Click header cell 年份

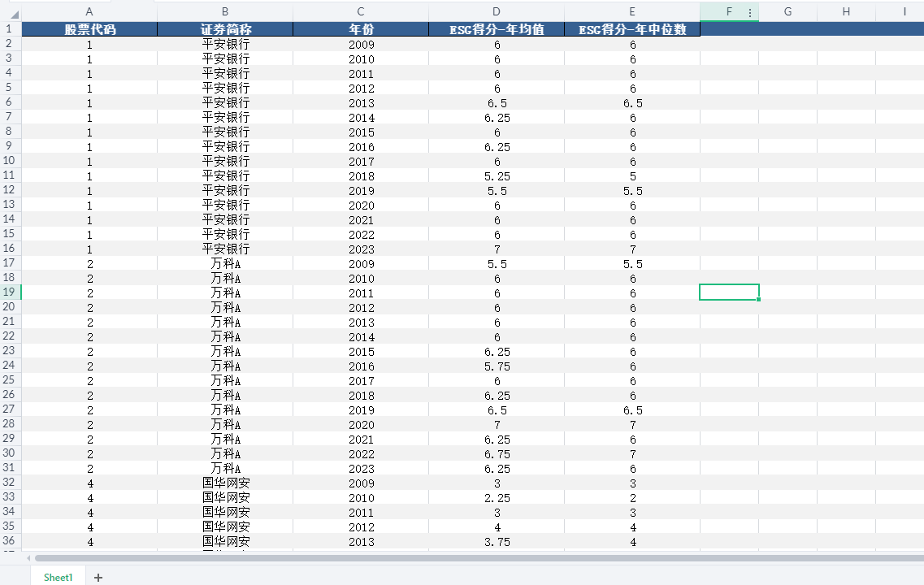361,29
